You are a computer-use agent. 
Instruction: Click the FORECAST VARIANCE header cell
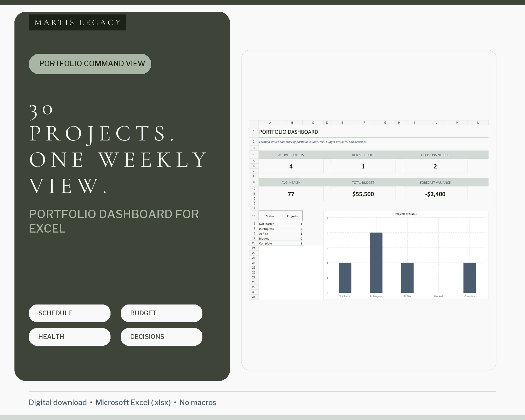click(x=435, y=183)
